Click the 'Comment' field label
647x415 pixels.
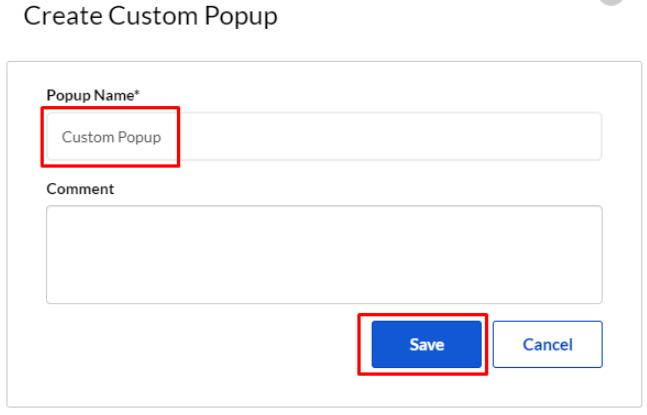point(80,188)
